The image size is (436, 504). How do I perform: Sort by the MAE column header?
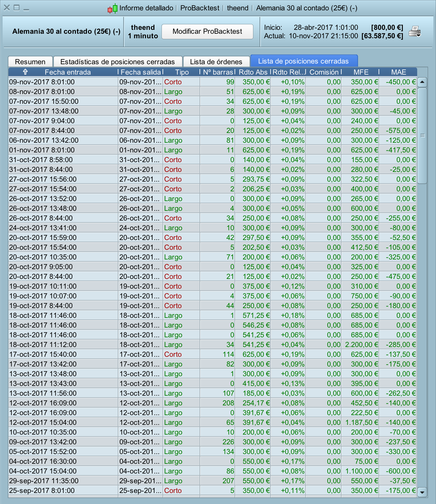point(398,72)
